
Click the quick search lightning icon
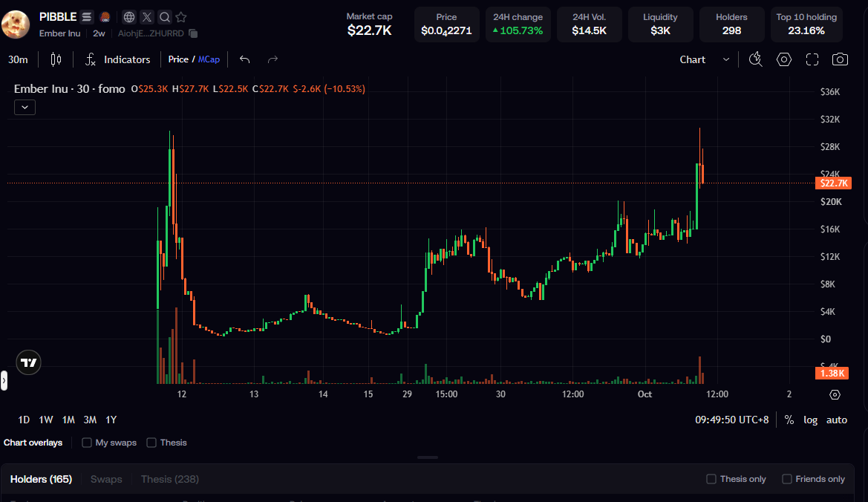tap(756, 59)
